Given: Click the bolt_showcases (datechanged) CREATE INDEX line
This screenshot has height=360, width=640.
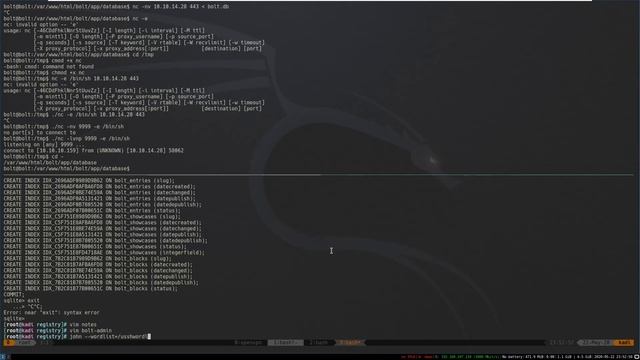Looking at the screenshot, I should click(x=102, y=229).
